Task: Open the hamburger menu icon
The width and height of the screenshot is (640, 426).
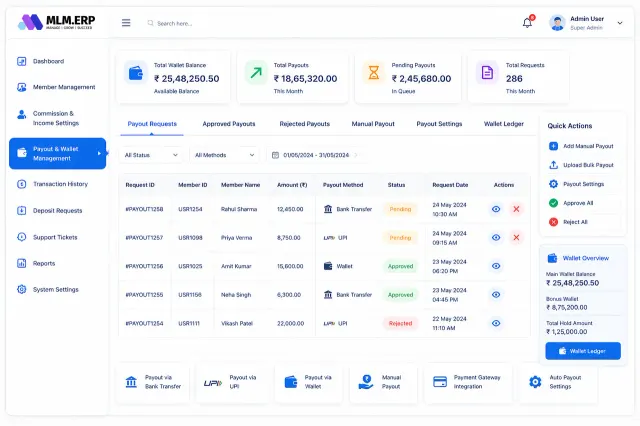Action: click(x=126, y=23)
